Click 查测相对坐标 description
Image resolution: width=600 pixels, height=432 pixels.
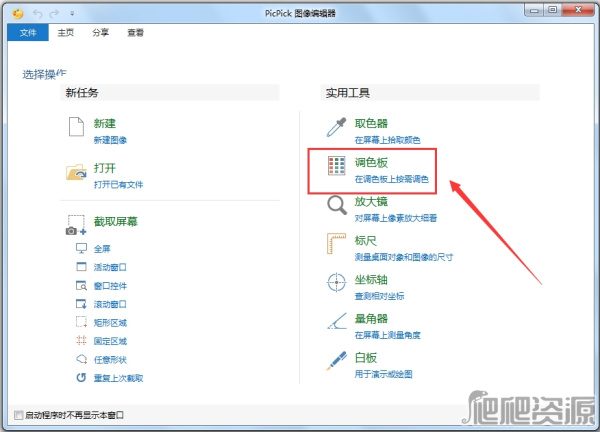(x=379, y=296)
